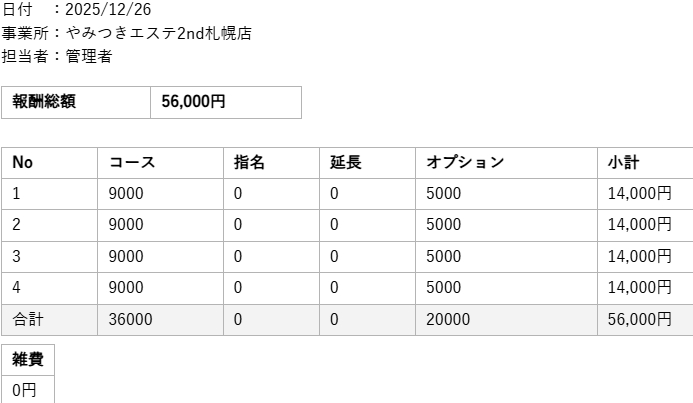Viewport: 693px width, 403px height.
Task: Select the コース total 36000
Action: (131, 320)
